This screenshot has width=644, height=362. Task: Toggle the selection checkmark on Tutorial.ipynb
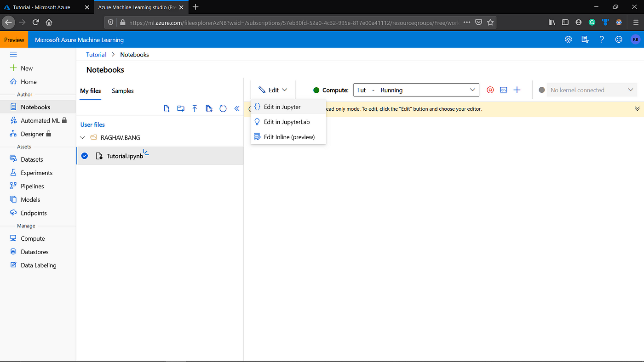pyautogui.click(x=85, y=156)
